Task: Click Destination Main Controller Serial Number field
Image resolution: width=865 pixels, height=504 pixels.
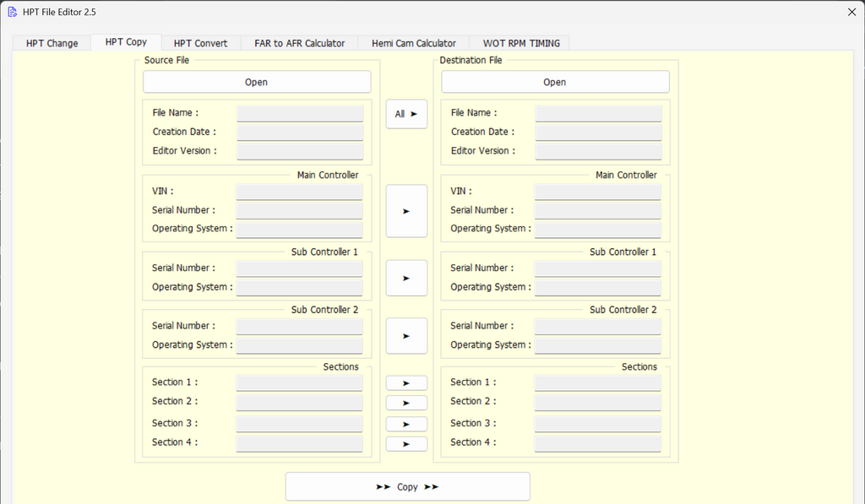Action: (598, 210)
